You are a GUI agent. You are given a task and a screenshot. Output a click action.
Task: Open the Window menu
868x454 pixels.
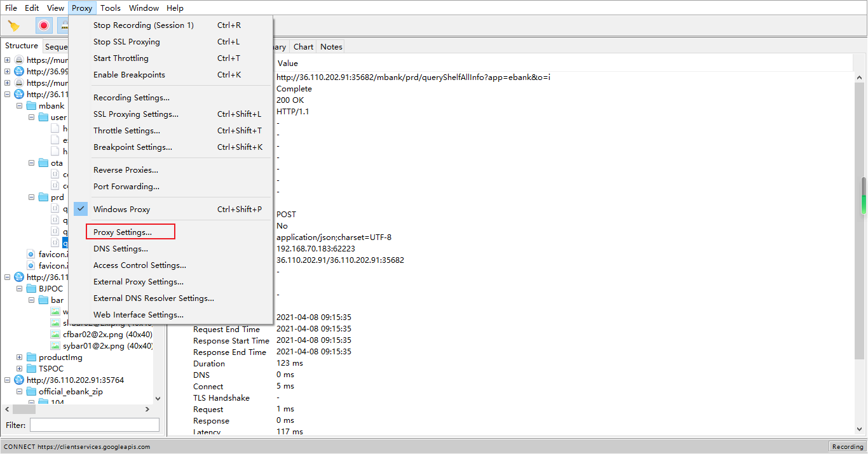pos(144,8)
